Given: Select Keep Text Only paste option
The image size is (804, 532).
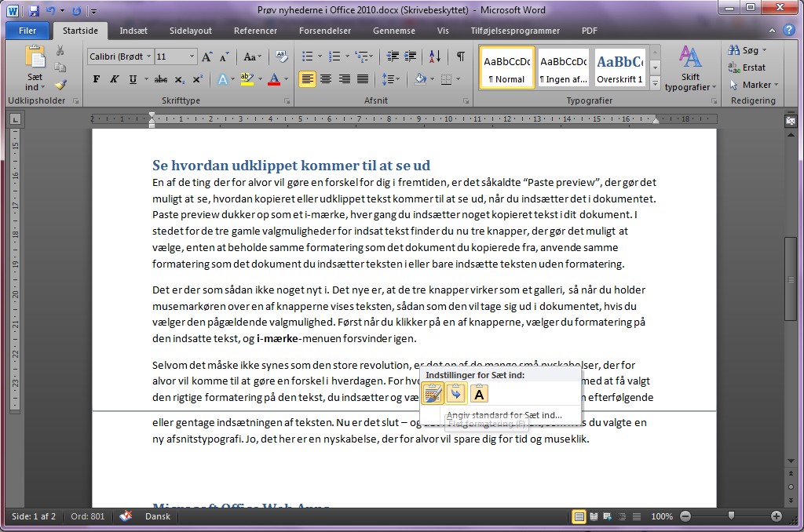Looking at the screenshot, I should pos(479,394).
